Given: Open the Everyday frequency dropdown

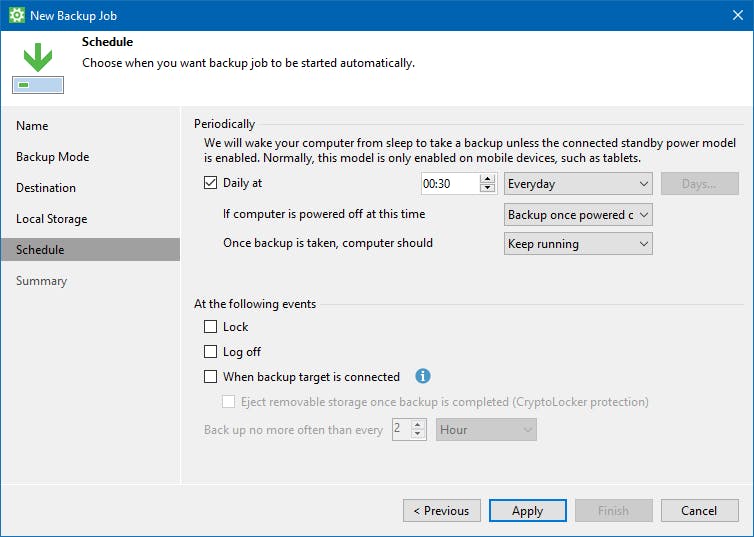Looking at the screenshot, I should click(x=578, y=184).
